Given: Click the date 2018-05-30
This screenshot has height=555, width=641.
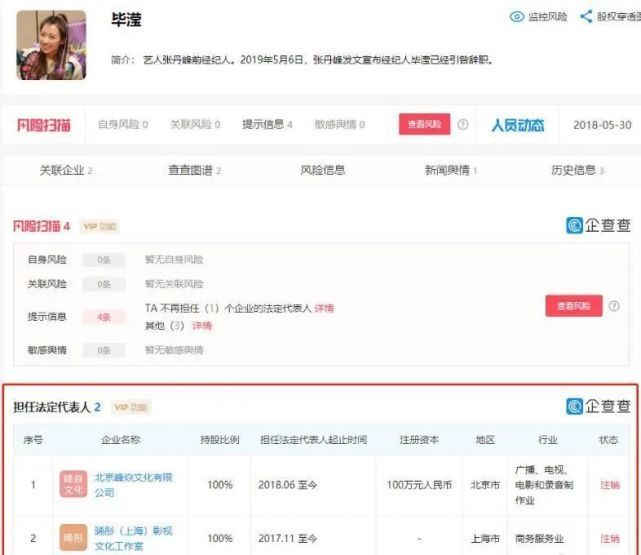Looking at the screenshot, I should [x=602, y=125].
